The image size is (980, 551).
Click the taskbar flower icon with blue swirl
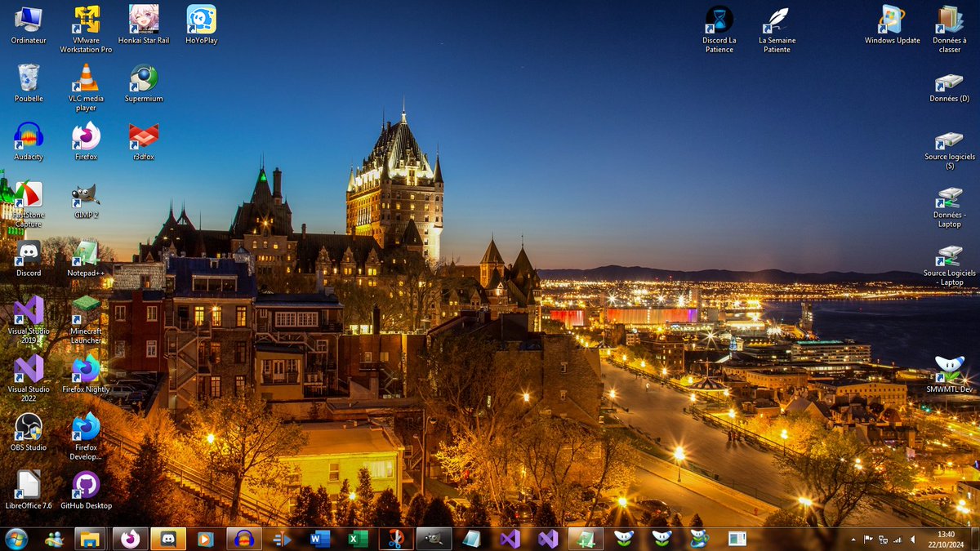pos(700,539)
